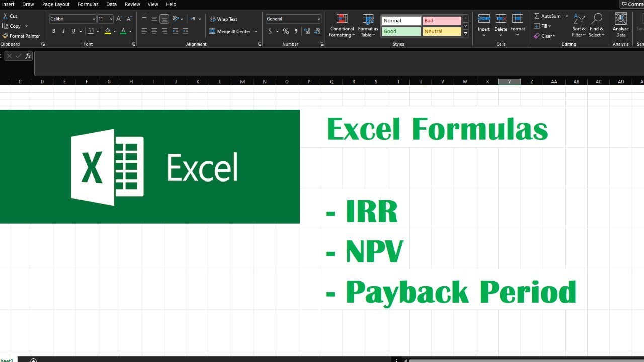Viewport: 644px width, 362px height.
Task: Expand the cell styles gallery
Action: coord(466,34)
